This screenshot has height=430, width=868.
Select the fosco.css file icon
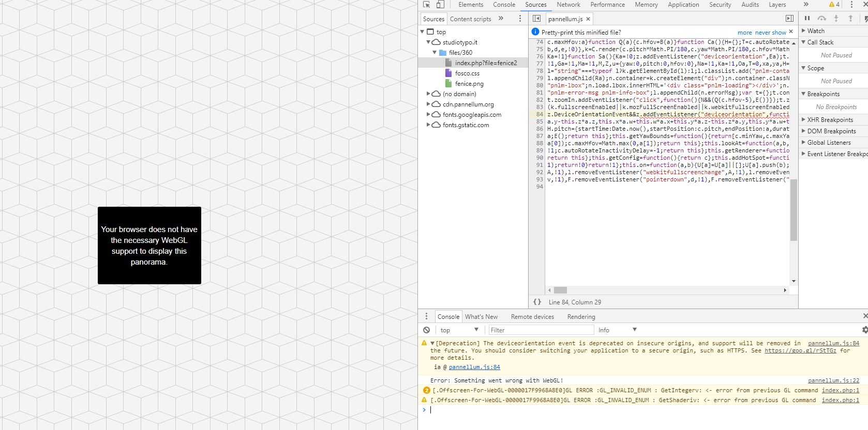448,73
